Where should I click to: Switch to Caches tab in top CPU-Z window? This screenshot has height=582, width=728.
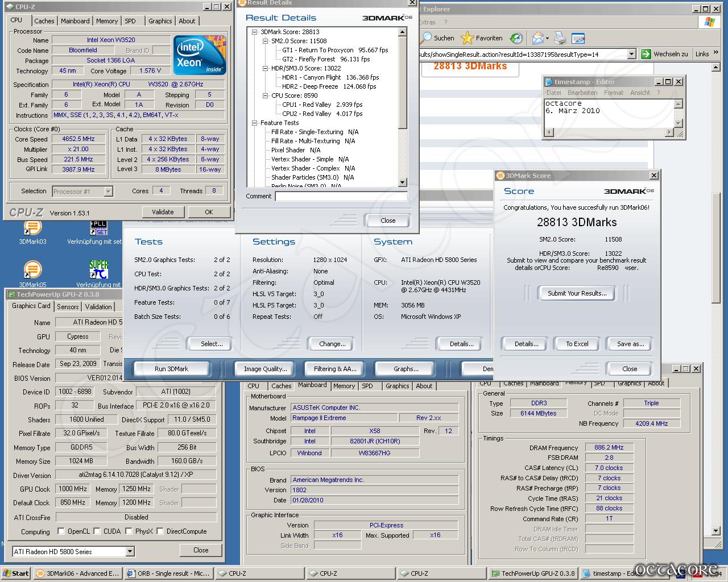[44, 21]
